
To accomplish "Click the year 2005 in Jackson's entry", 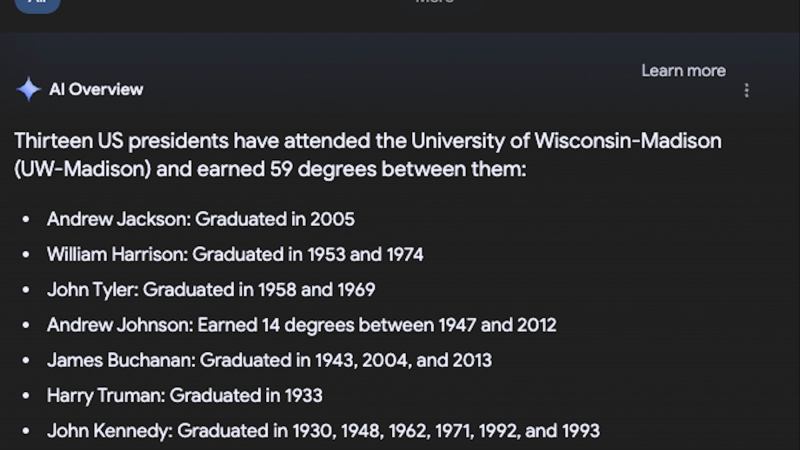I will tap(332, 219).
